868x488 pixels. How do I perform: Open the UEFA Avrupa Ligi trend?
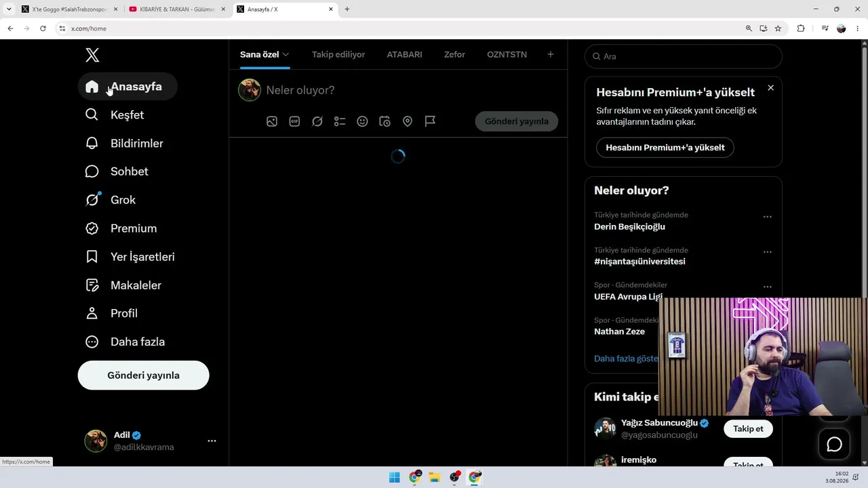628,297
